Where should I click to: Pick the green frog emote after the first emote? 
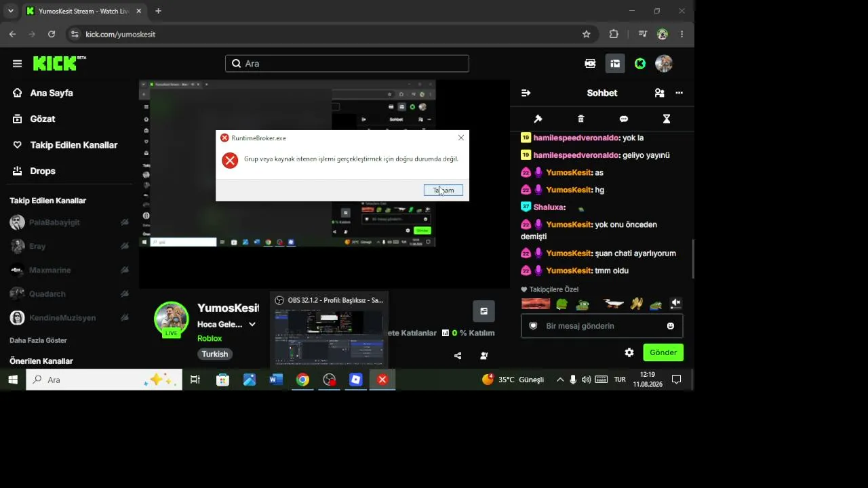point(561,304)
